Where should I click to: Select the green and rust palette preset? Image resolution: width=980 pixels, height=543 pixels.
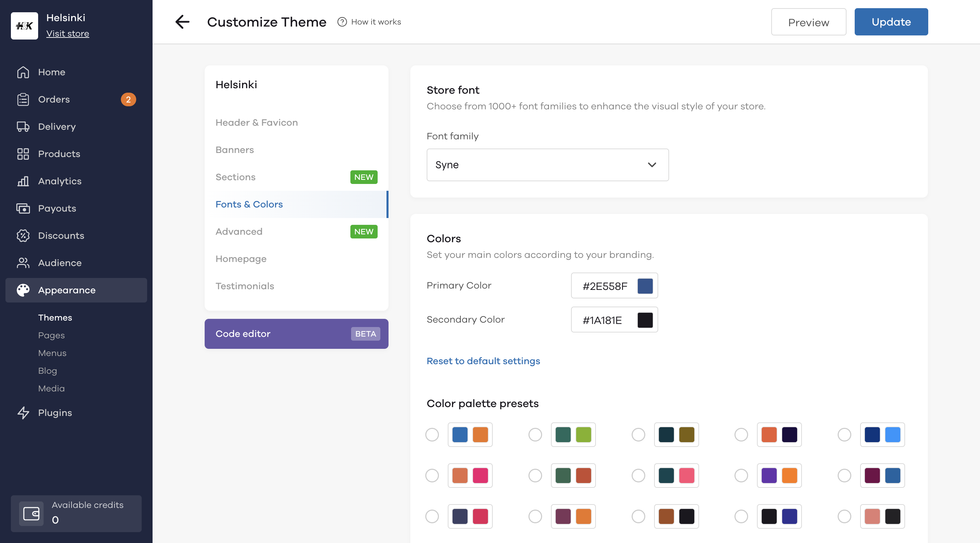click(535, 475)
